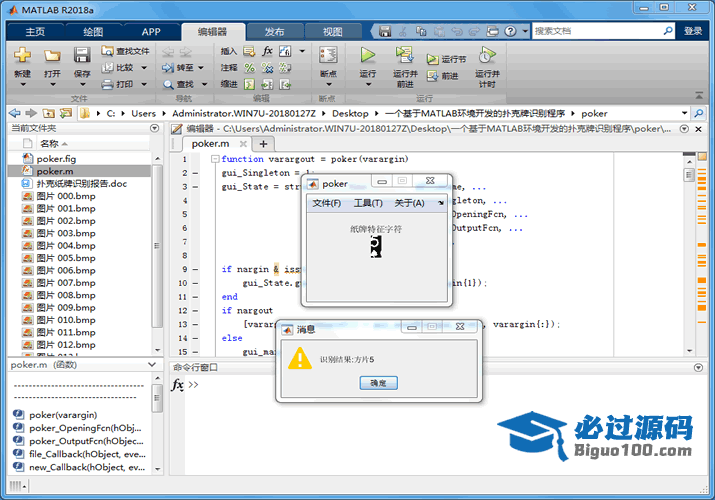Click the 登录 (Sign in) button
The width and height of the screenshot is (715, 500).
693,31
